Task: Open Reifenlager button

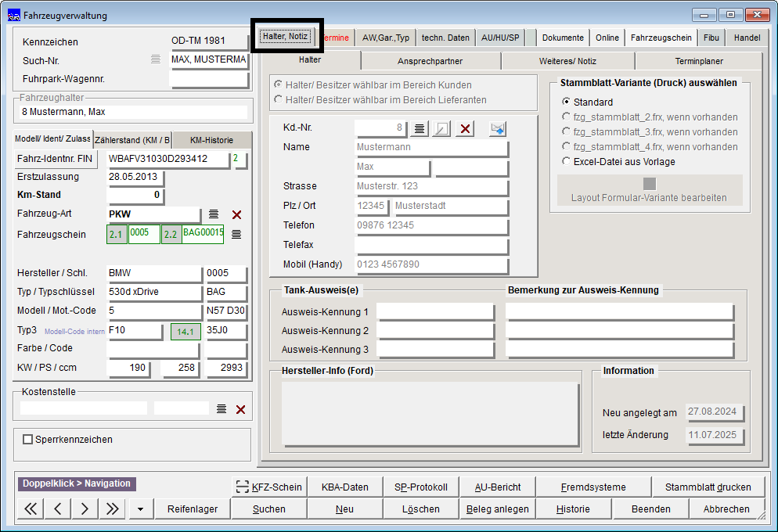Action: (x=193, y=509)
